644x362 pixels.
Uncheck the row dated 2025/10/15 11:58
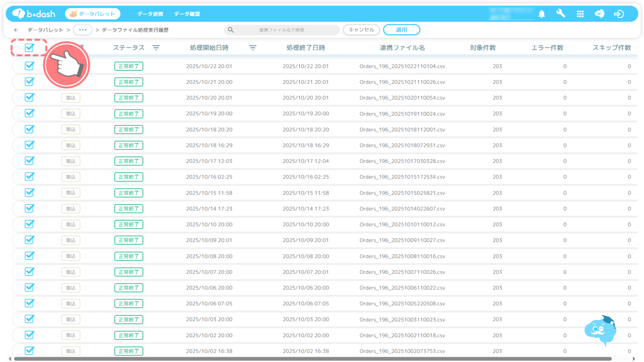(29, 193)
